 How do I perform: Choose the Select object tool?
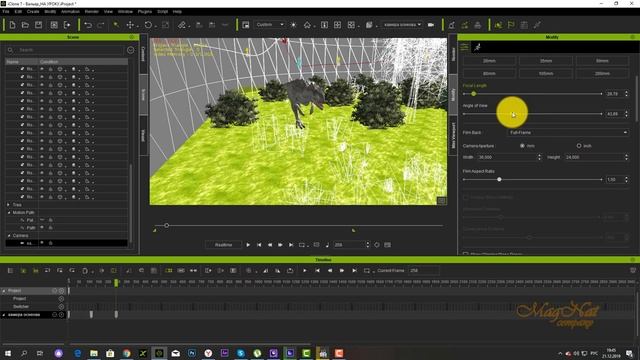click(116, 25)
